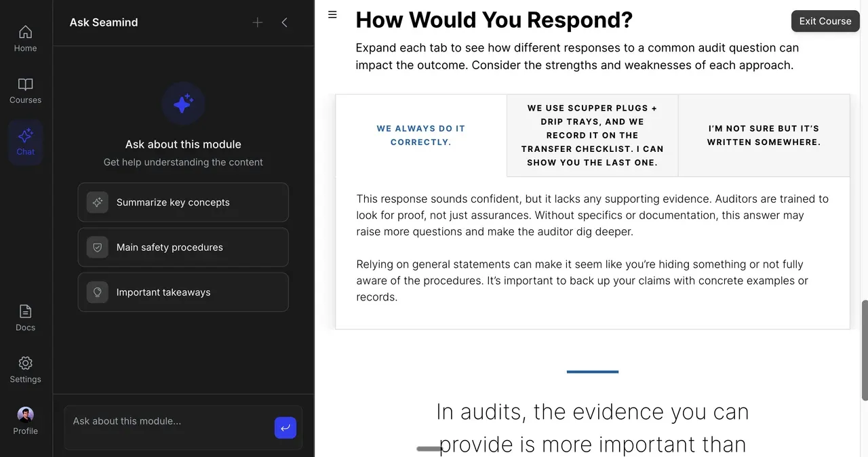Expand "We always do it correctly" tab

click(421, 136)
